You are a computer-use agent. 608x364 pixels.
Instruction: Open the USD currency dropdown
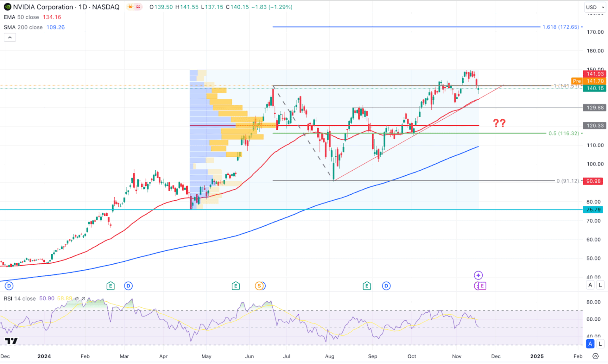pyautogui.click(x=595, y=7)
